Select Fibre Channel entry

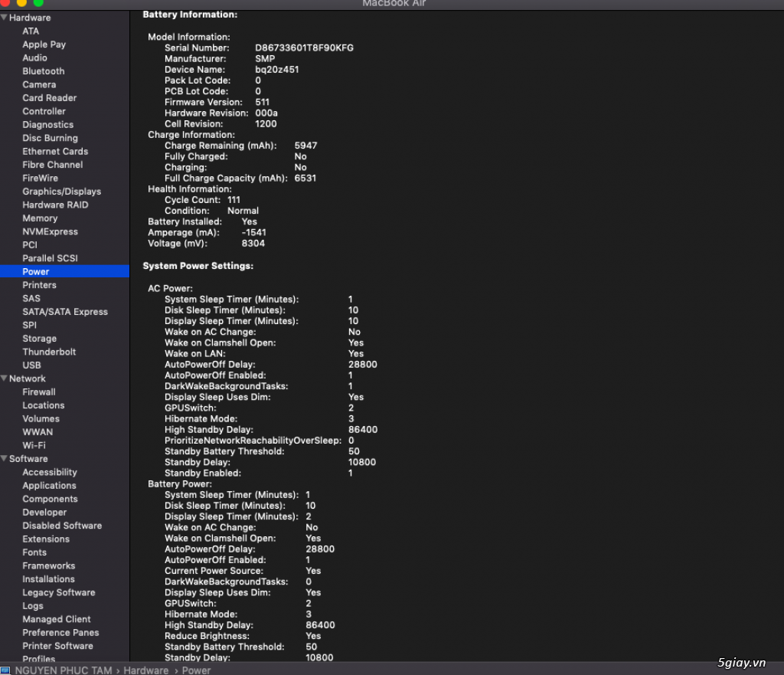click(53, 165)
